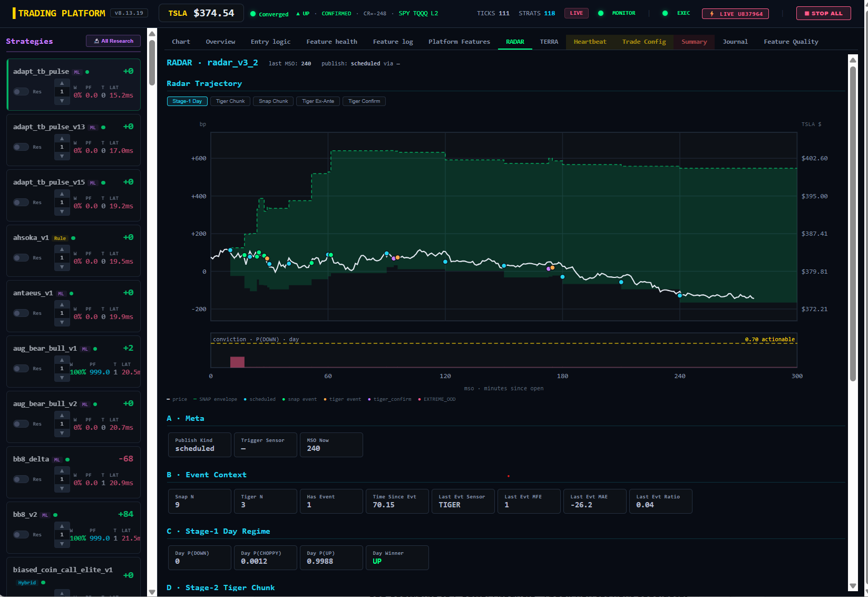Click the sidebar vertical scrollbar thumb
The height and width of the screenshot is (597, 868).
[152, 62]
